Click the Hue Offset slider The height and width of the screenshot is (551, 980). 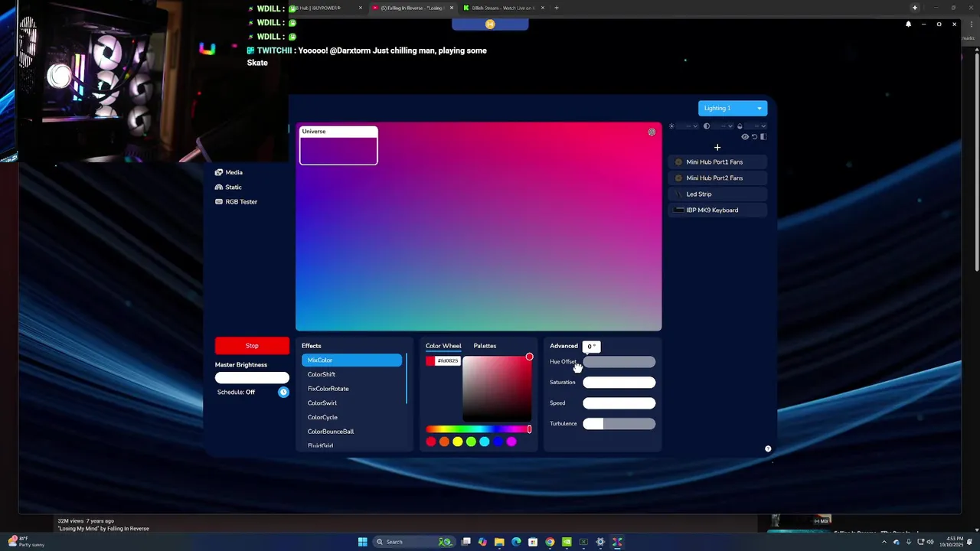tap(619, 362)
